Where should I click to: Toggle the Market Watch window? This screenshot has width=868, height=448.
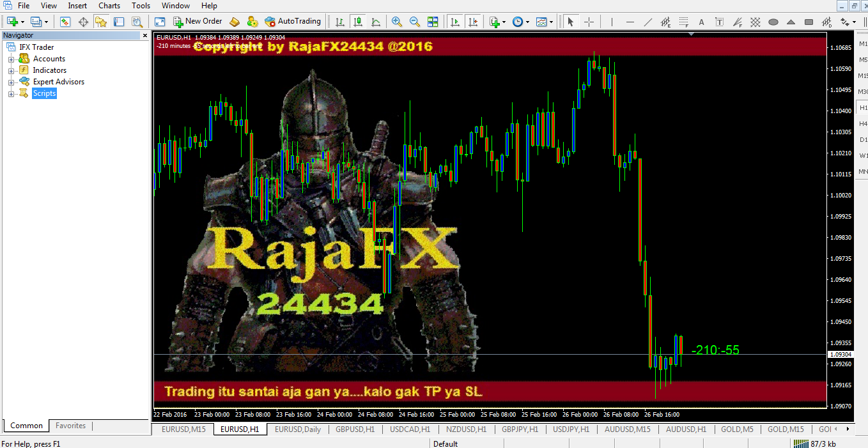(65, 22)
